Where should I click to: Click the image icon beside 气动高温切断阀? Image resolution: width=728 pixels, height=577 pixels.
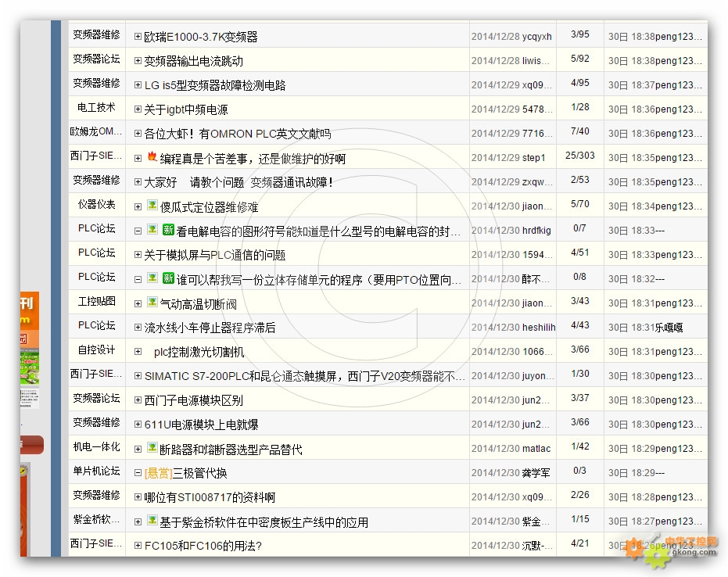click(x=152, y=303)
